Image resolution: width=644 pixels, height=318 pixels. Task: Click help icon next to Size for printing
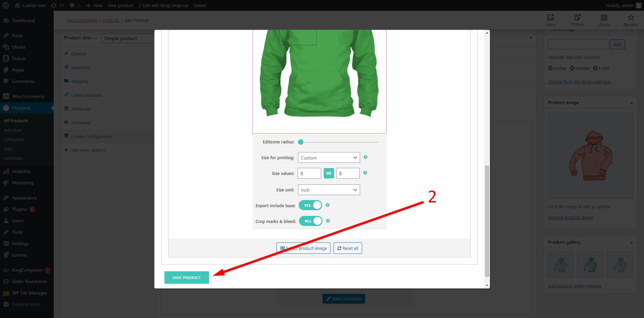click(365, 157)
